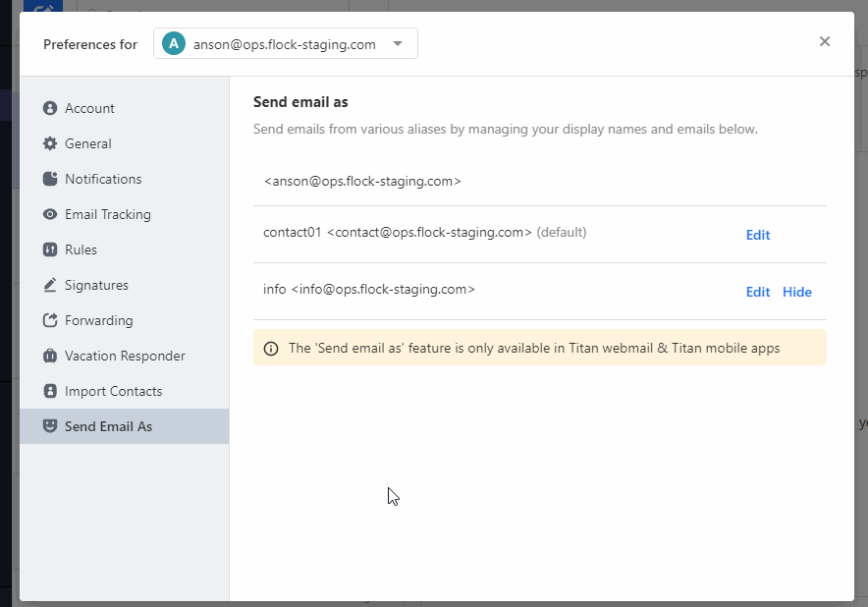Click the Notifications icon in sidebar
Screen dimensions: 868x607
[50, 179]
